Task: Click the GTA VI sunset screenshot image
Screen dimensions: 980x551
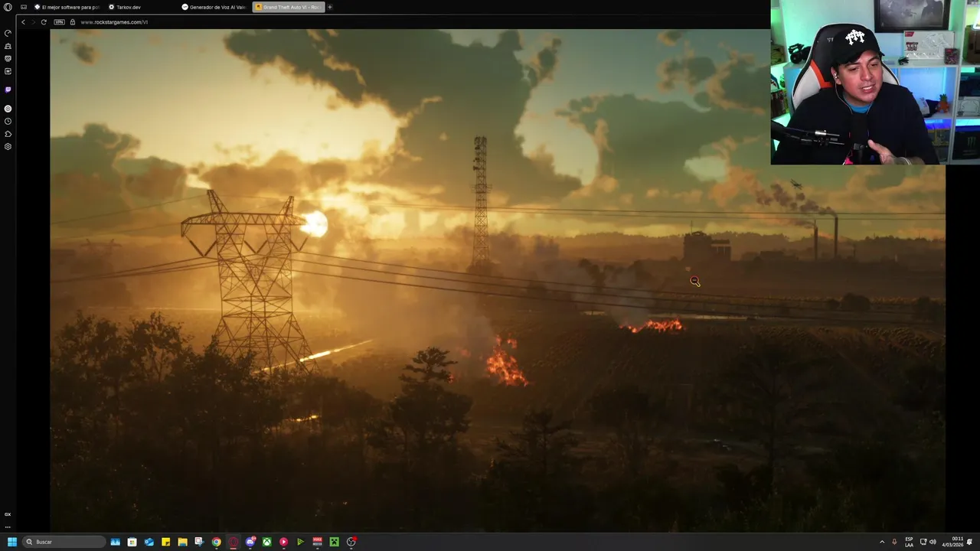Action: point(498,280)
